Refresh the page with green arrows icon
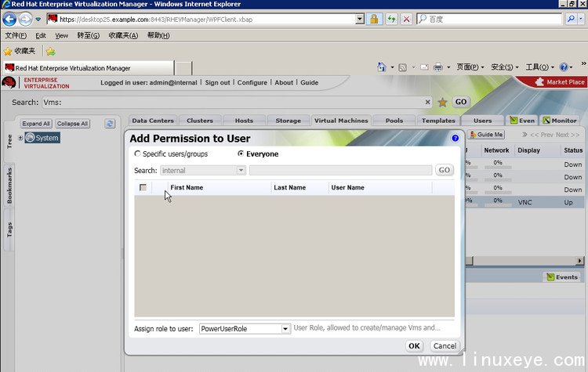The height and width of the screenshot is (372, 588). click(x=391, y=19)
